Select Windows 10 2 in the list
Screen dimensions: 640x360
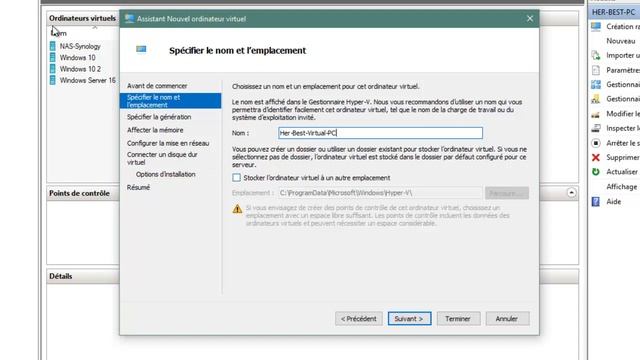pos(80,69)
